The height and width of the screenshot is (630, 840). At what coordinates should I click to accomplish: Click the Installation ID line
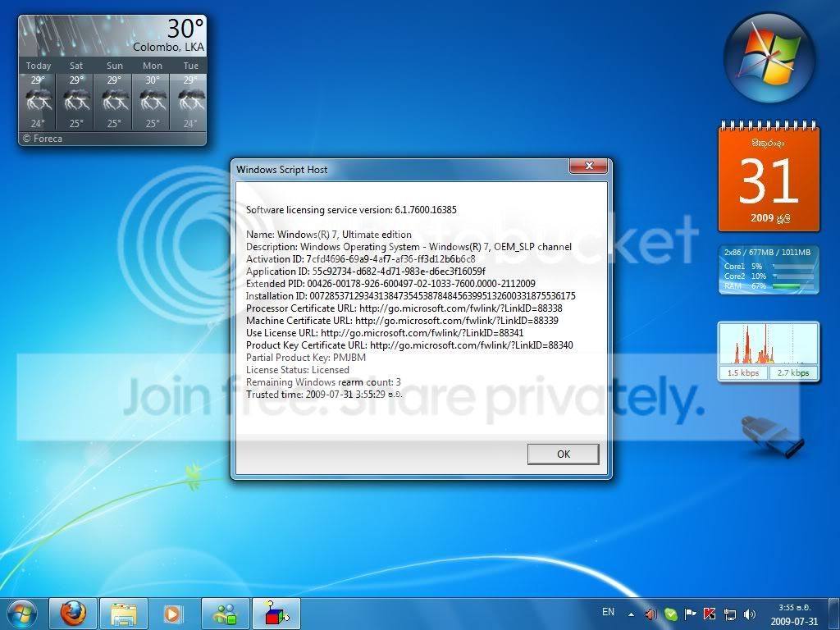click(x=411, y=296)
